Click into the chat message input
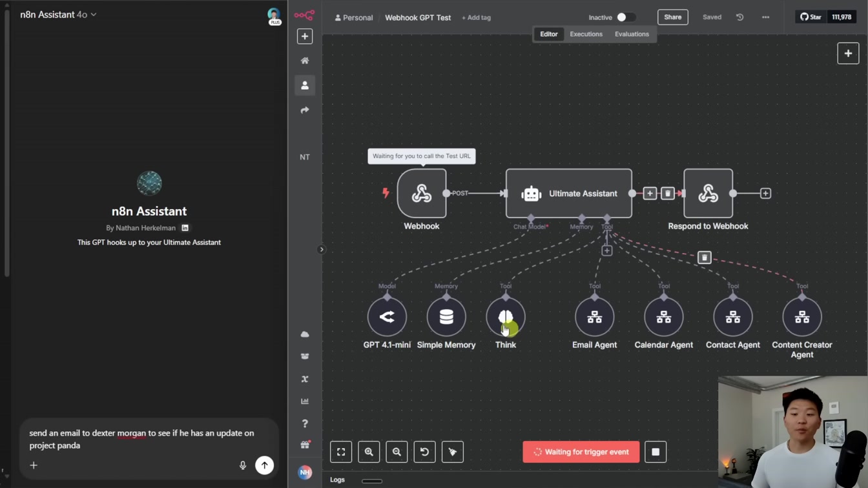This screenshot has height=488, width=868. click(149, 439)
